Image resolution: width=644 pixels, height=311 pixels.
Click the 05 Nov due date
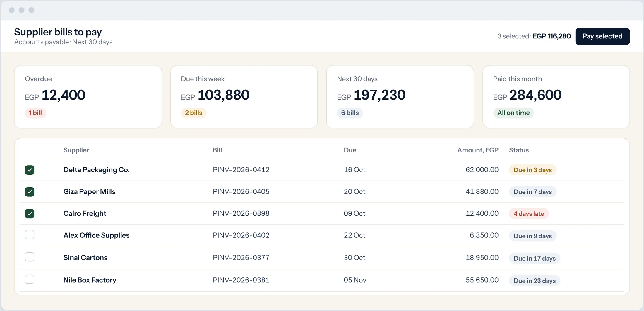(x=355, y=280)
